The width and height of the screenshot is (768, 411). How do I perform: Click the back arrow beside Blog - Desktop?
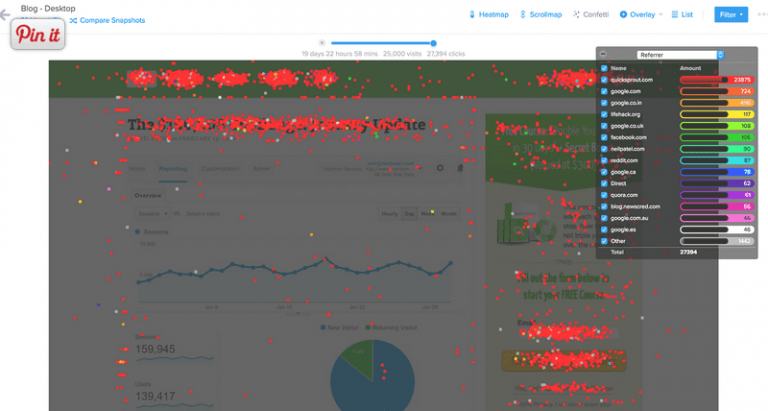click(5, 14)
